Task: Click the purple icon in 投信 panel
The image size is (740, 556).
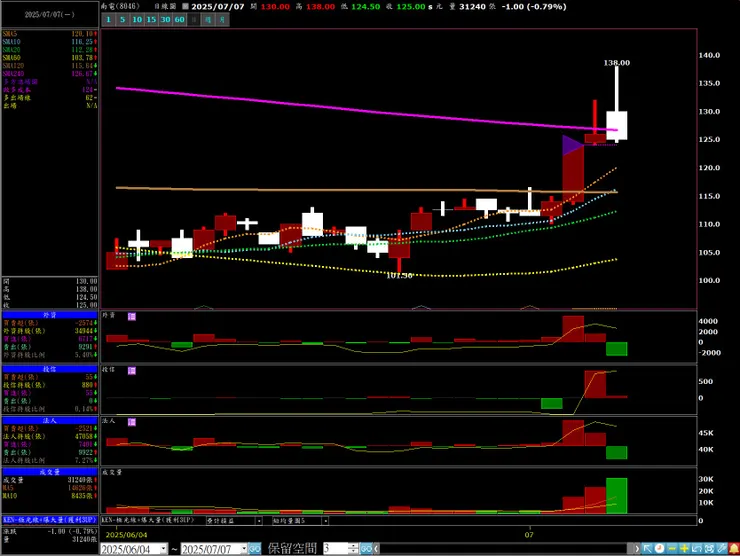Action: click(x=132, y=371)
